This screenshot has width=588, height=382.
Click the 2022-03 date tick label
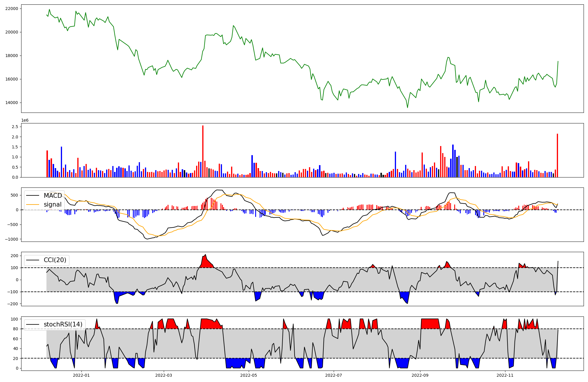163,375
